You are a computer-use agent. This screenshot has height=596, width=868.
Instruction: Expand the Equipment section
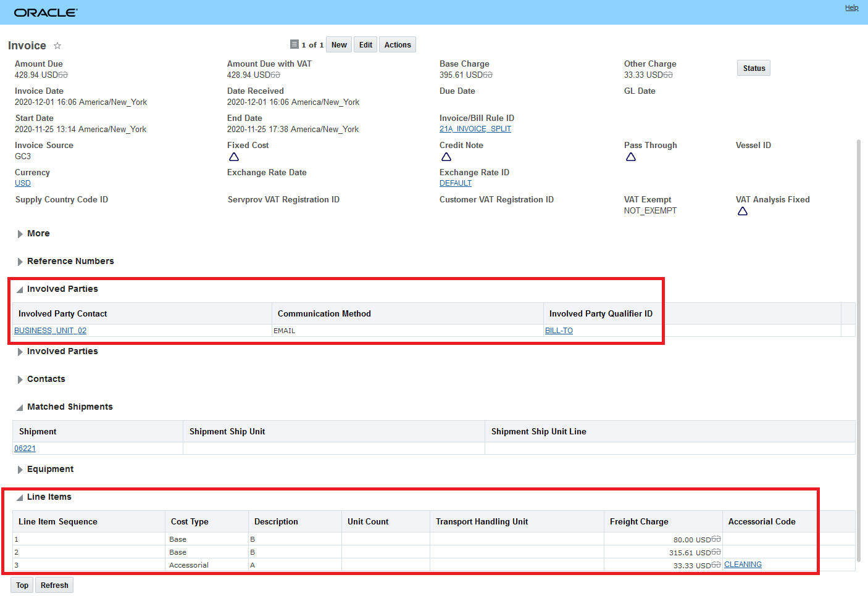pos(20,470)
